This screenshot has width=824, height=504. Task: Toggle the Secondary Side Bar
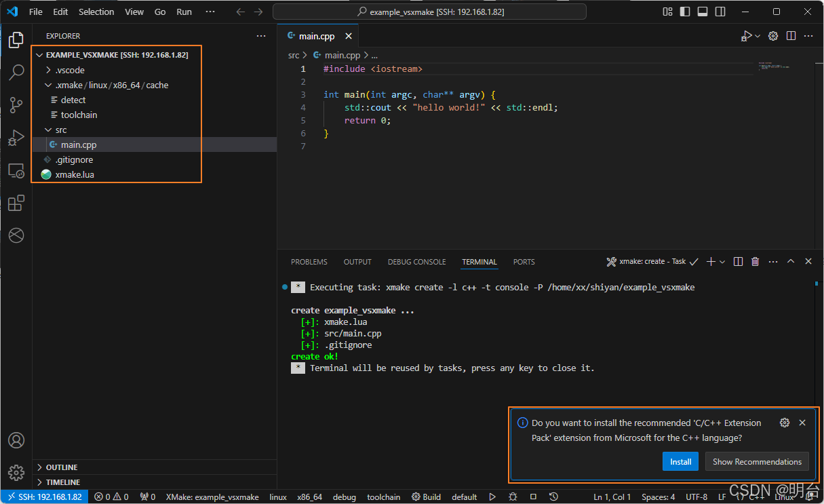pos(720,12)
